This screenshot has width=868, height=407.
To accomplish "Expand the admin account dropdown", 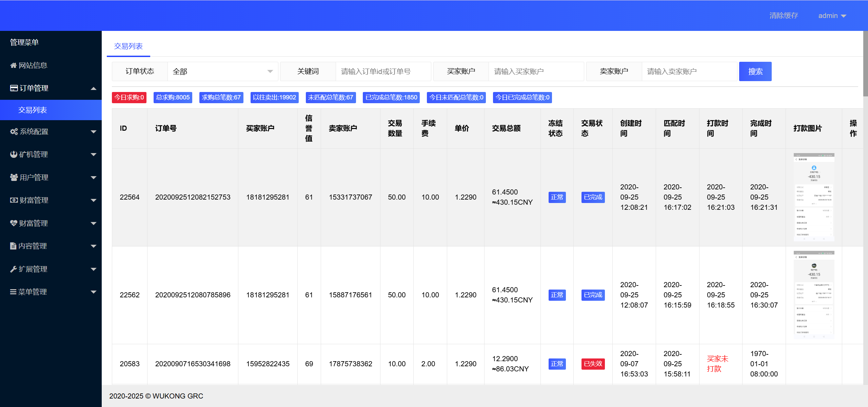I will pyautogui.click(x=832, y=16).
